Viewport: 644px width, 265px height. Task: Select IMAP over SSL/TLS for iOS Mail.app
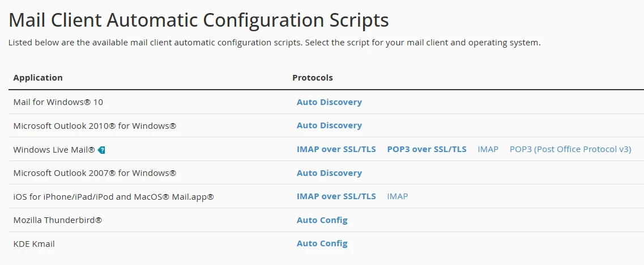coord(336,197)
